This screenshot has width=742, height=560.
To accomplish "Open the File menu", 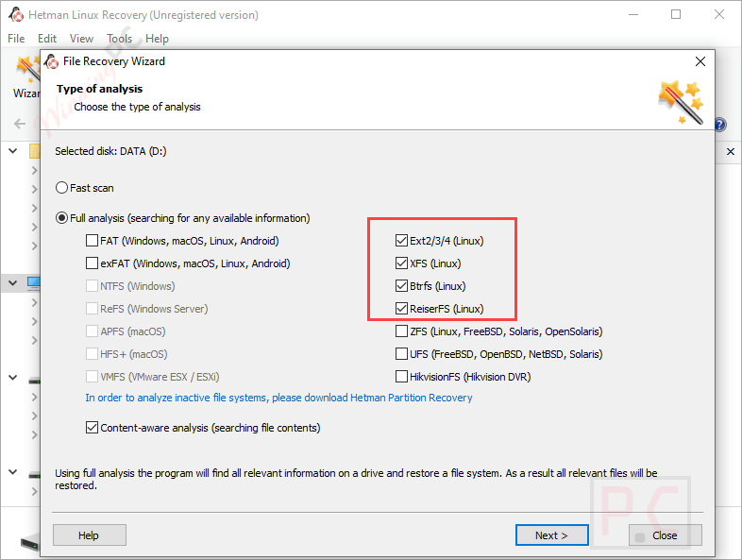I will point(16,39).
